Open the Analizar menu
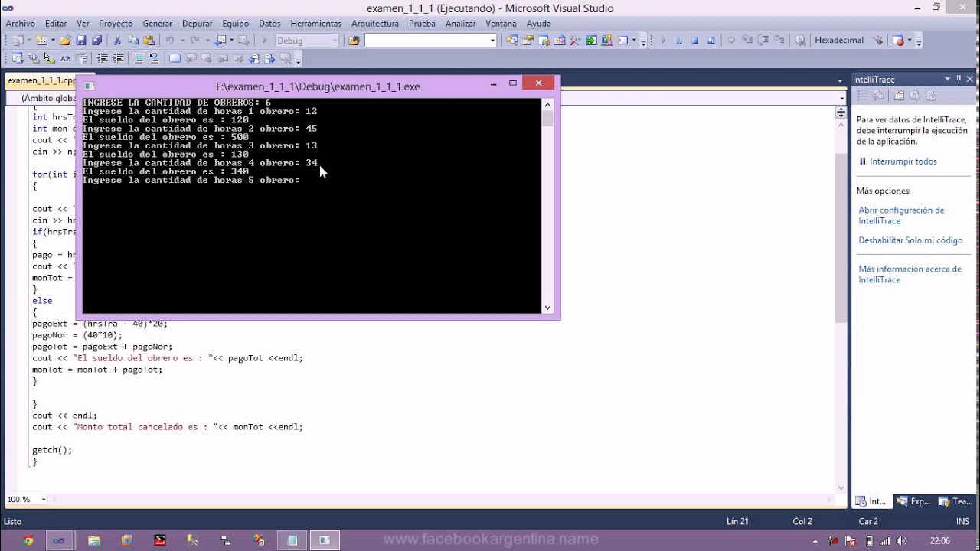The width and height of the screenshot is (980, 551). (x=461, y=24)
